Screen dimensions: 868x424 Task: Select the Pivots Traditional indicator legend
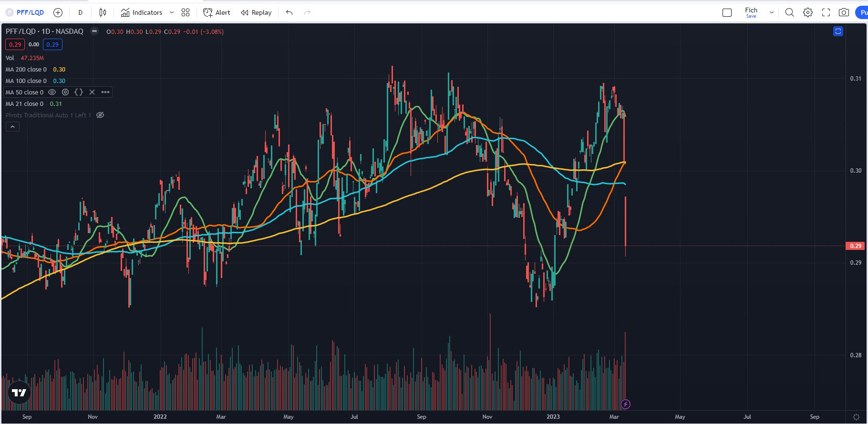tap(48, 115)
